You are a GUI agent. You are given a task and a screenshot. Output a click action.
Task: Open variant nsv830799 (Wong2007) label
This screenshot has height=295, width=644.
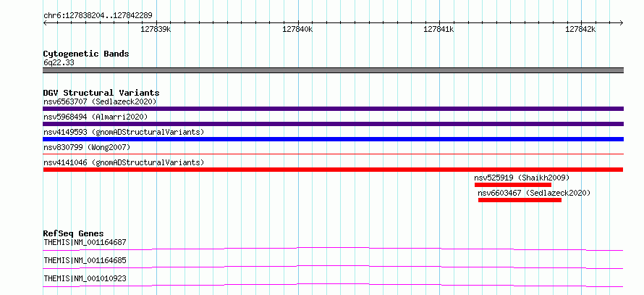coord(87,147)
